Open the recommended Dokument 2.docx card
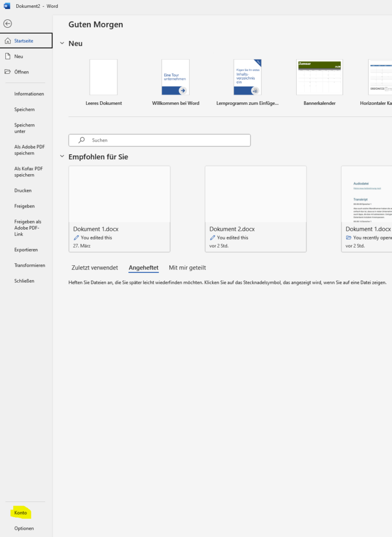Screen dimensions: 392x537 pos(256,209)
